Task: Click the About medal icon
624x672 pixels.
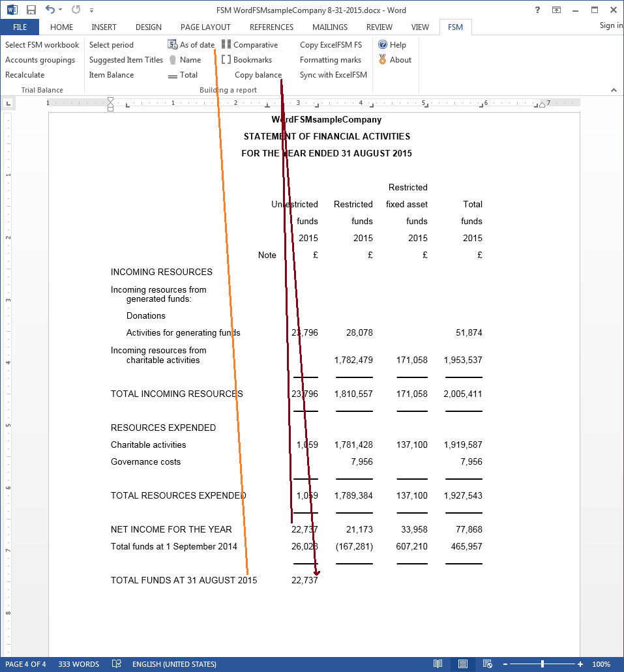Action: (383, 59)
